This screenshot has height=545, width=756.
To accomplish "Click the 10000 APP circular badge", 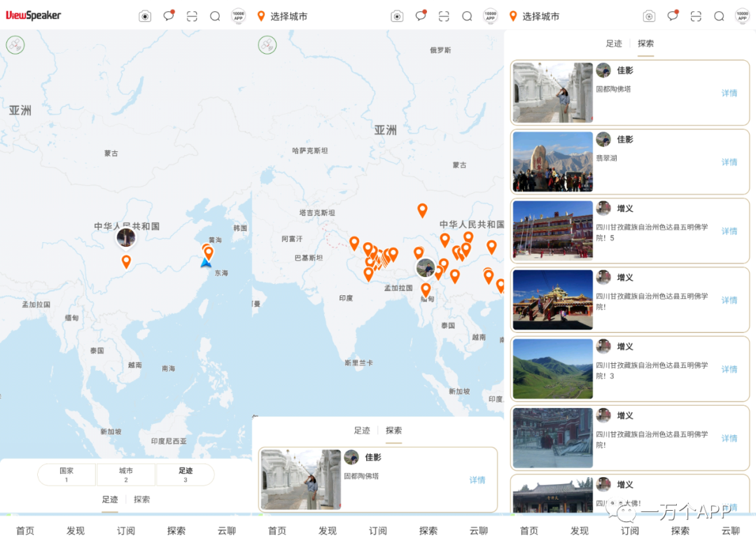I will pos(238,15).
